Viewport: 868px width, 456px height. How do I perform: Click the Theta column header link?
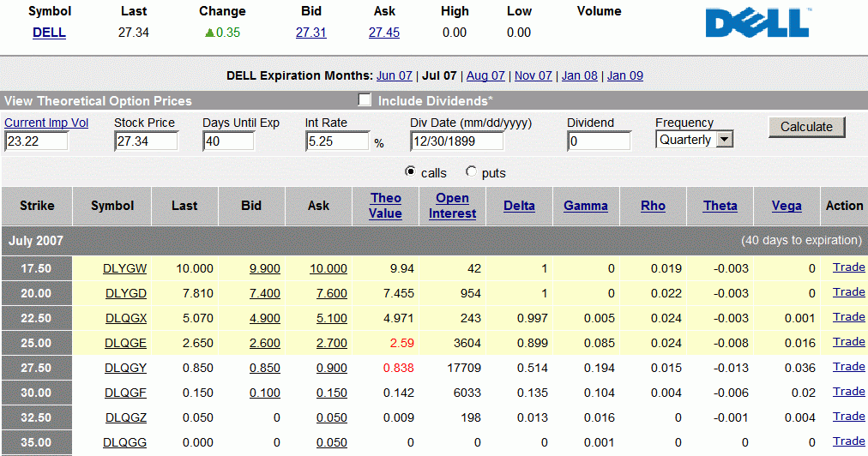click(x=720, y=206)
